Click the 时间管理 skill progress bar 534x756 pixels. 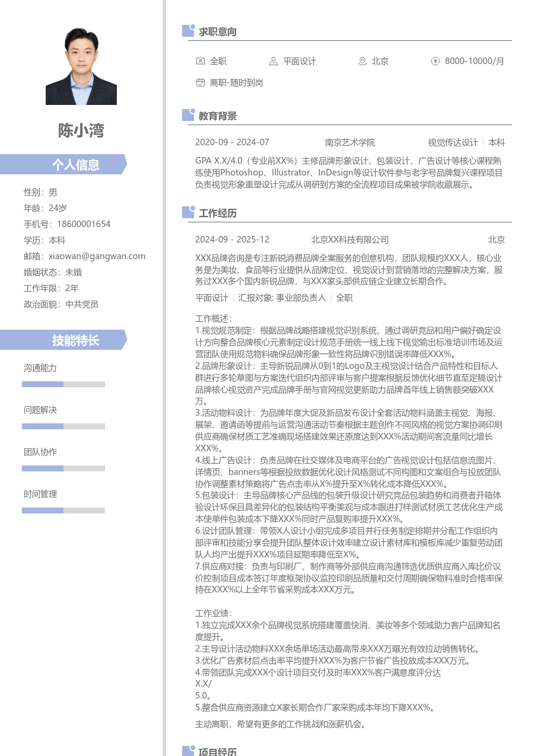63,510
